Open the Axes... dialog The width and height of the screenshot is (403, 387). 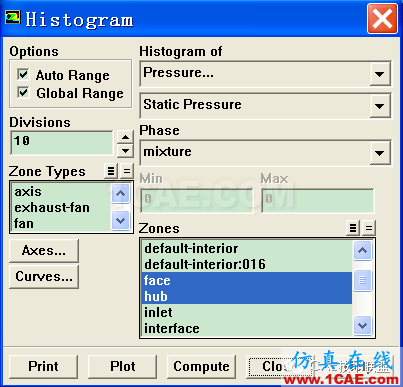point(44,251)
